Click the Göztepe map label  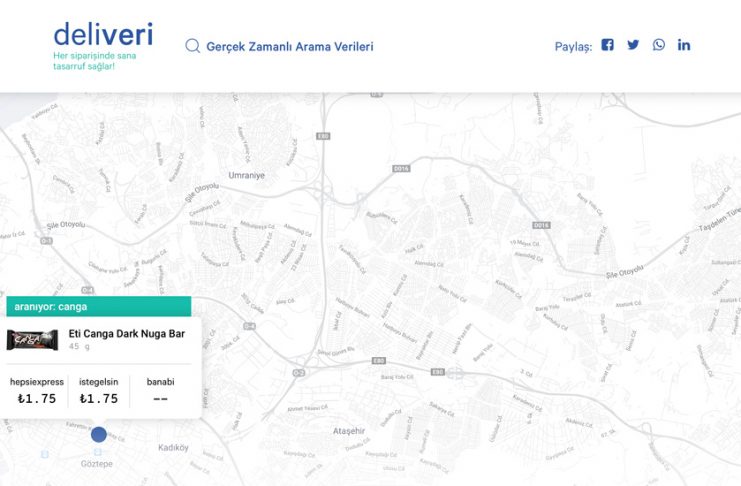(97, 464)
